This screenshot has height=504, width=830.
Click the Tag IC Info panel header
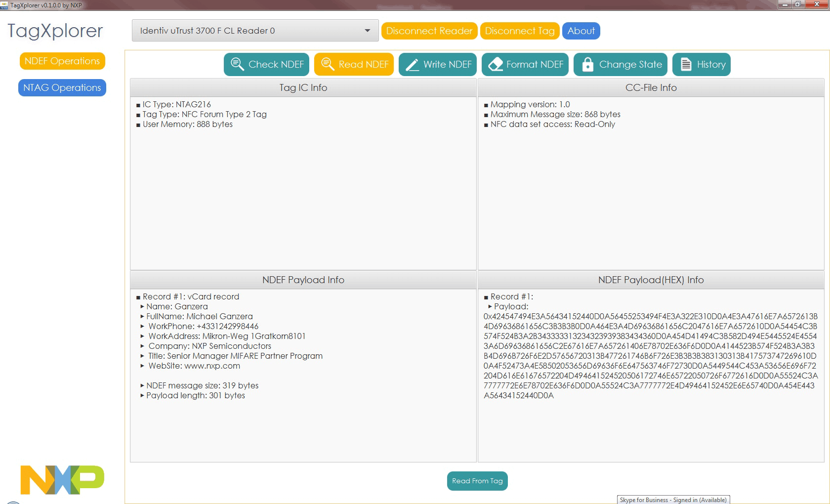(303, 87)
